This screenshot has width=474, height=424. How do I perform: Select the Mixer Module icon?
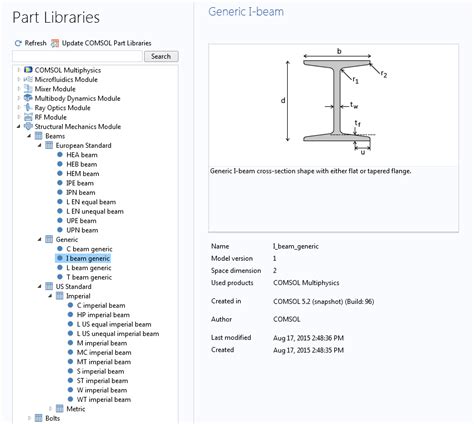(x=28, y=89)
